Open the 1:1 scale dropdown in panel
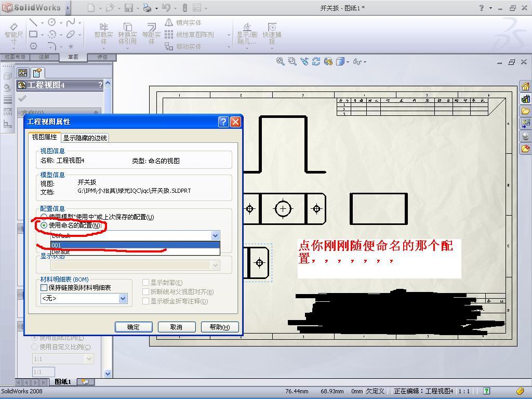The width and height of the screenshot is (532, 399). (x=89, y=358)
